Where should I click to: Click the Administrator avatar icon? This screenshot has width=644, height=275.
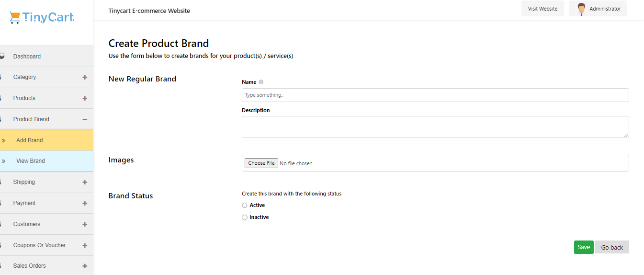click(x=581, y=9)
